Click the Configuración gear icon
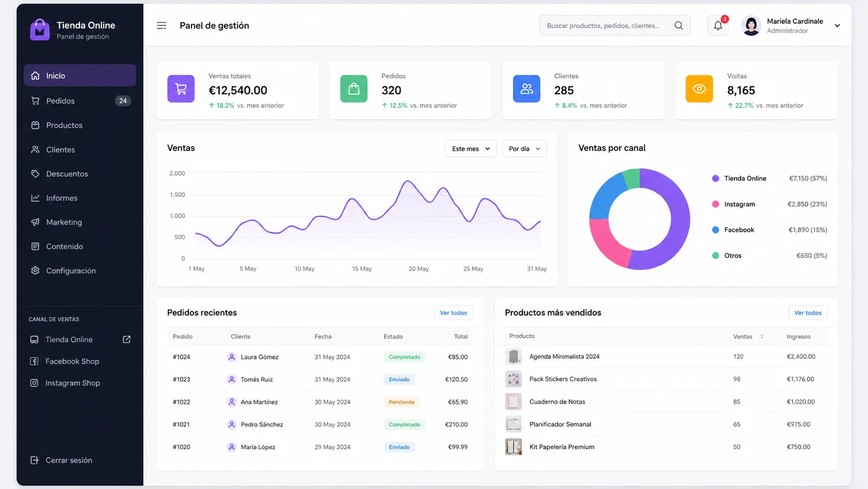 coord(35,271)
